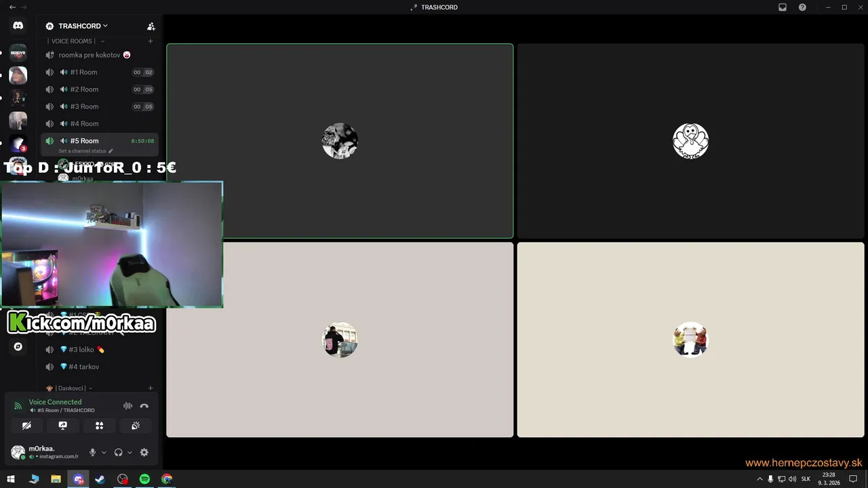Open Chrome from the taskbar

coord(167,479)
